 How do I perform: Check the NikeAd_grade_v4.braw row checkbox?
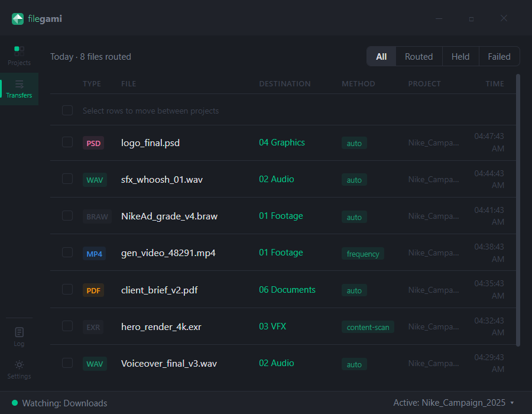(67, 216)
